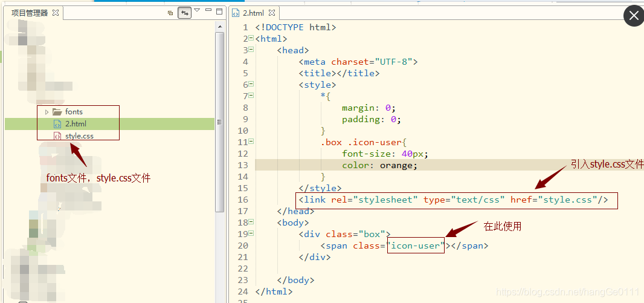The image size is (644, 303).
Task: Click the Collapse All icon in project manager
Action: tap(170, 13)
